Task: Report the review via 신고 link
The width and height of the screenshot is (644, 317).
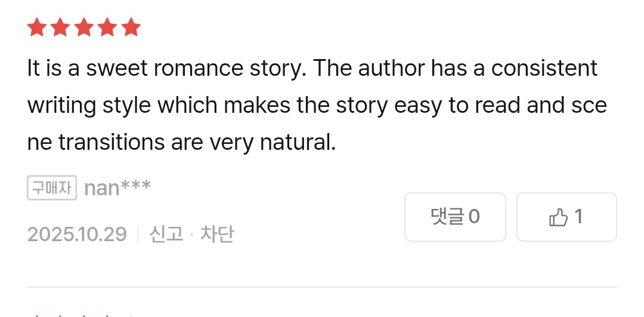Action: 166,235
